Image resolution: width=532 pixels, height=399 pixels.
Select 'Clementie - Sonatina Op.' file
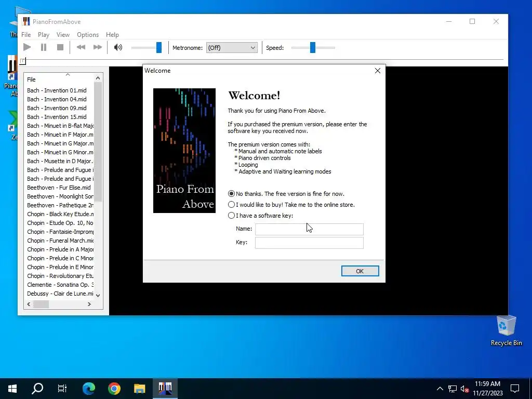tap(60, 284)
